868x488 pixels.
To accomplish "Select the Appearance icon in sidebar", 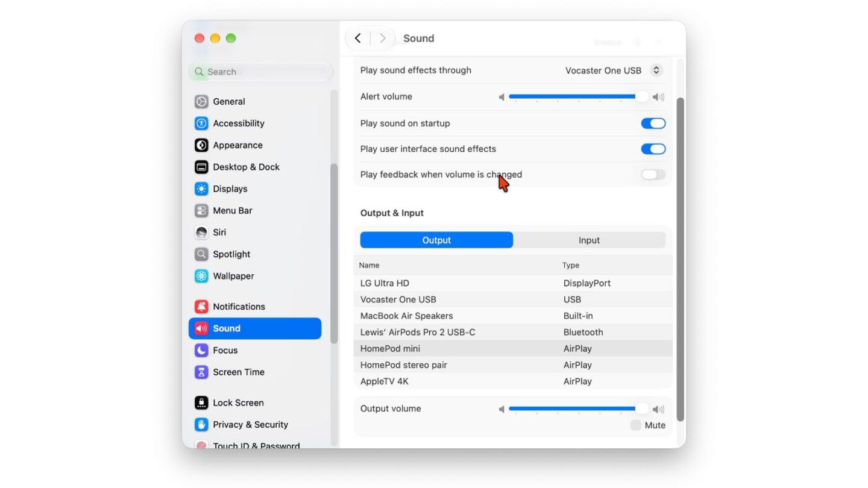I will point(201,145).
